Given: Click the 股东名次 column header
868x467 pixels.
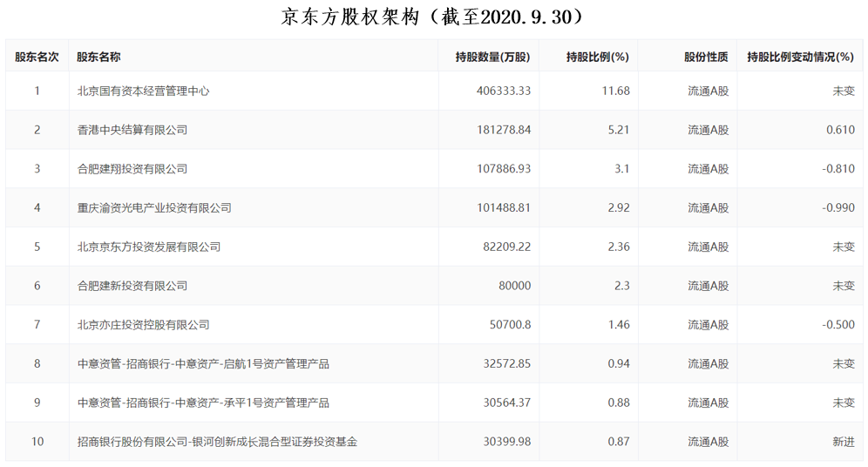Looking at the screenshot, I should click(x=37, y=57).
